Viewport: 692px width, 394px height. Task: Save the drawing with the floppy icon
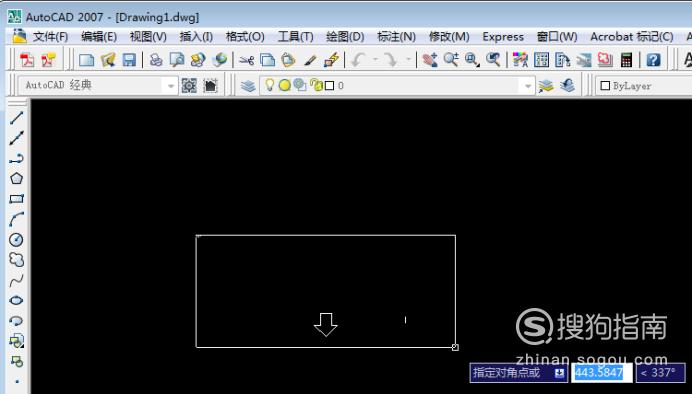coord(129,60)
